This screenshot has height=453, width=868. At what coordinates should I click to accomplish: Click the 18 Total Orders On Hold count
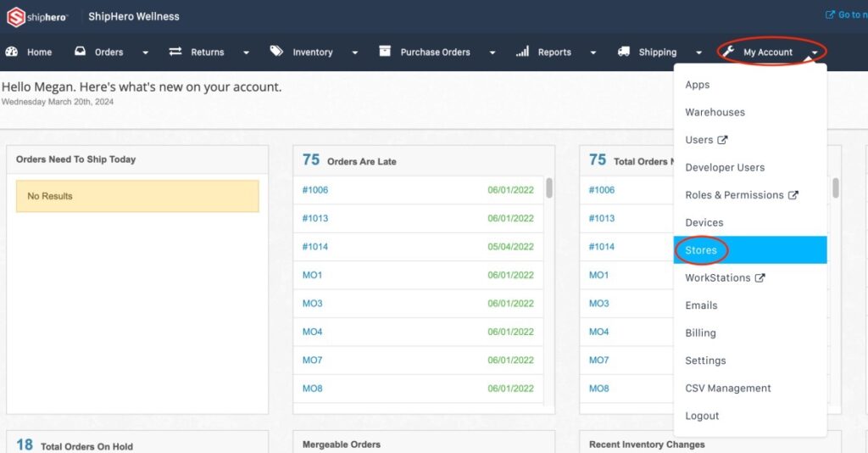coord(25,445)
